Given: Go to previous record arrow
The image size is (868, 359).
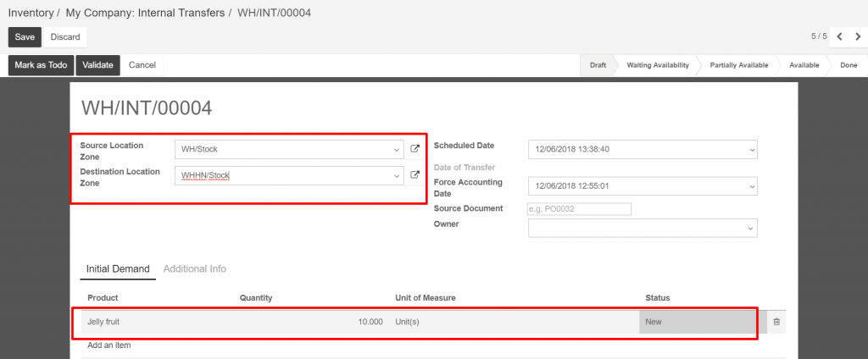Looking at the screenshot, I should 839,37.
